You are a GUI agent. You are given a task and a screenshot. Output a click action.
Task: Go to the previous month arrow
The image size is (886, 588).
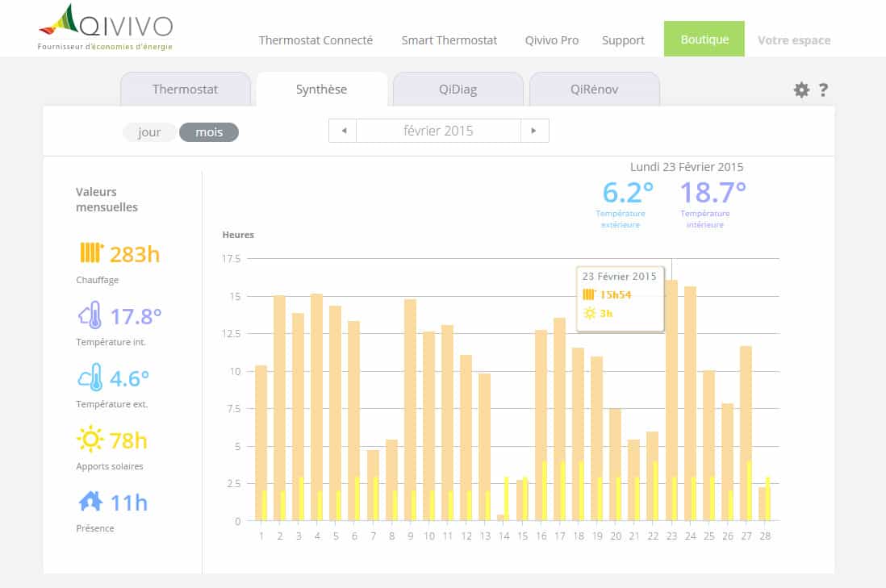coord(343,131)
